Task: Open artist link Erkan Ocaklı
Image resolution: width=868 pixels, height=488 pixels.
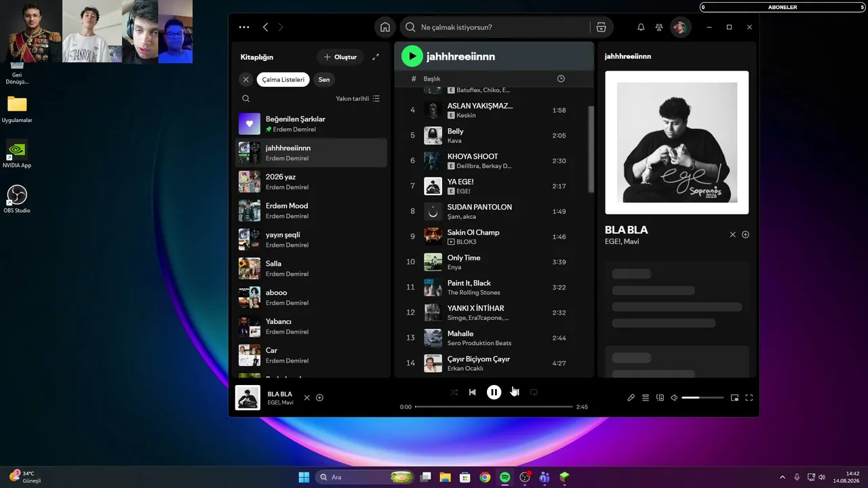Action: point(465,369)
